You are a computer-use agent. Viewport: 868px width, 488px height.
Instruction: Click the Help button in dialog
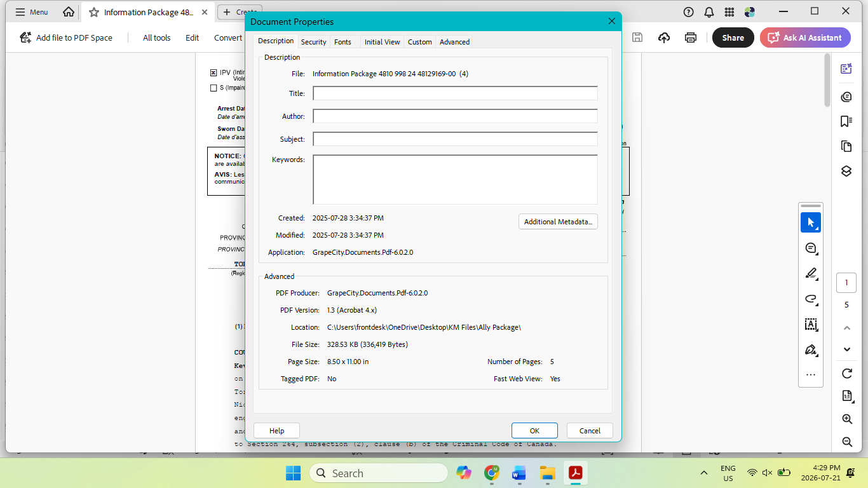276,430
